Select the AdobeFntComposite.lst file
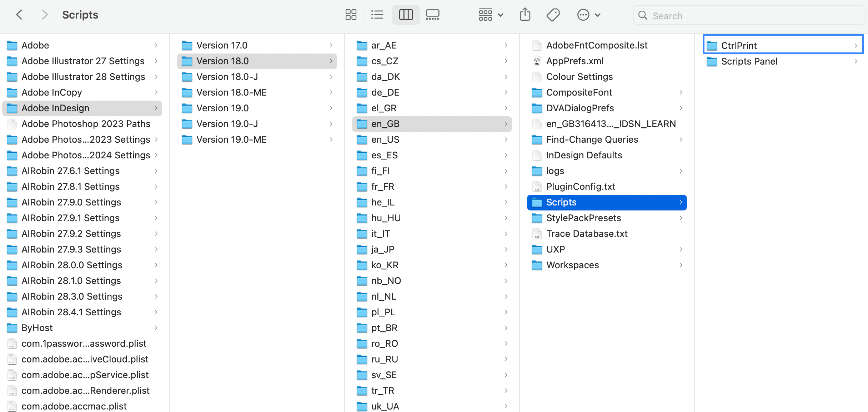Screen dimensions: 868x412 coord(607,45)
